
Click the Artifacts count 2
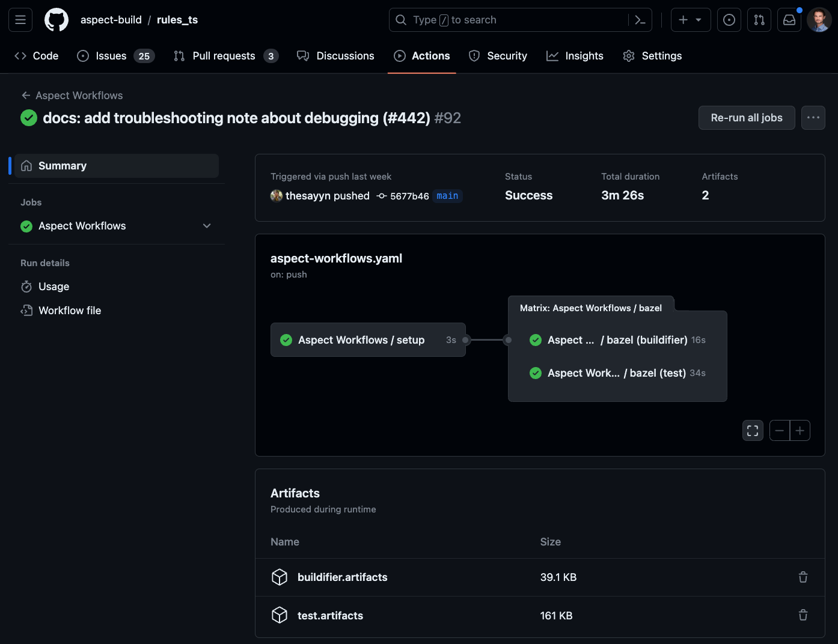pos(706,195)
